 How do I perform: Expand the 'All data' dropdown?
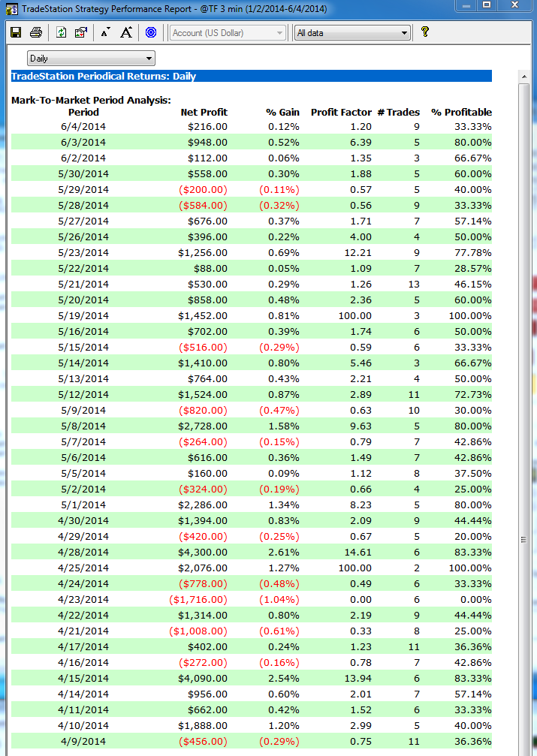tap(404, 33)
